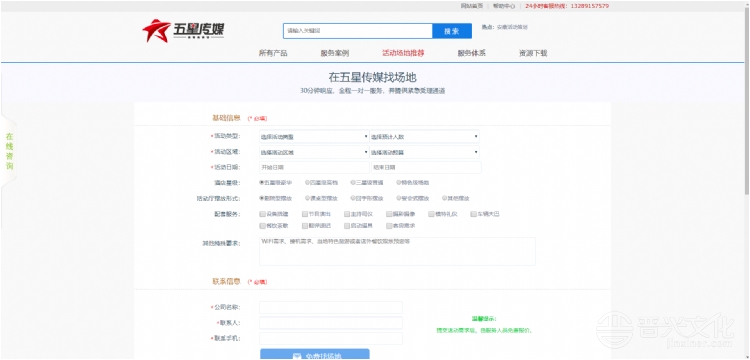Choose 剧院型摆放 seating layout

pos(262,198)
